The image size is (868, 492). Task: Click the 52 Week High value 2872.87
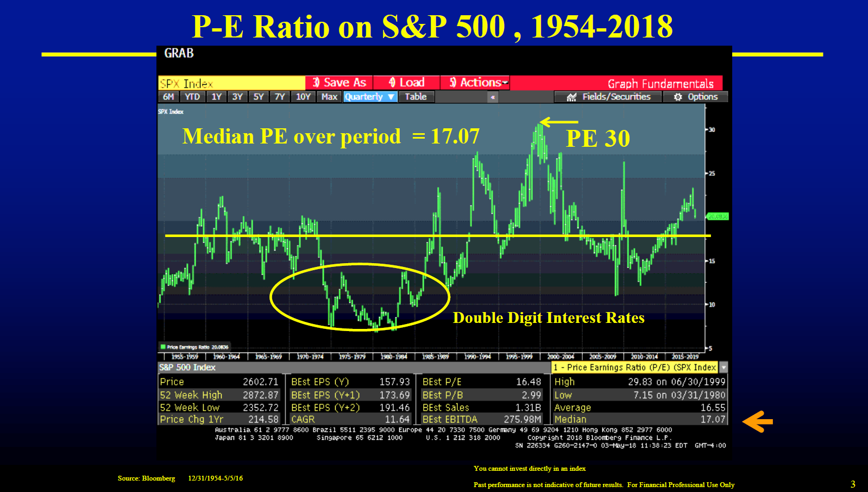click(260, 395)
